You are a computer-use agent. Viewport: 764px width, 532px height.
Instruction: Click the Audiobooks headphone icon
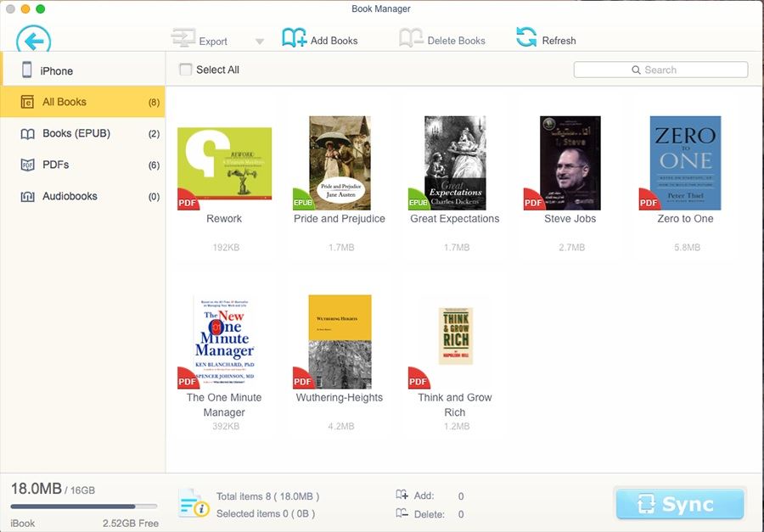tap(27, 197)
